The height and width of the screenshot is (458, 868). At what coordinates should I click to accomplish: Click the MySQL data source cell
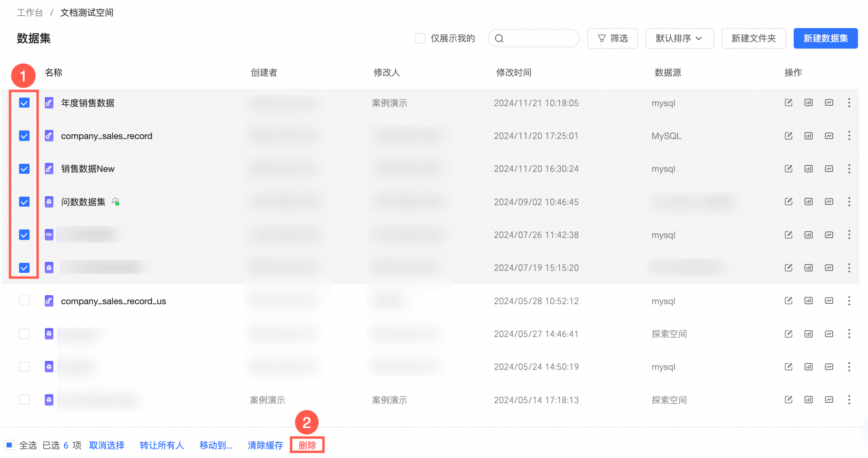click(x=666, y=136)
